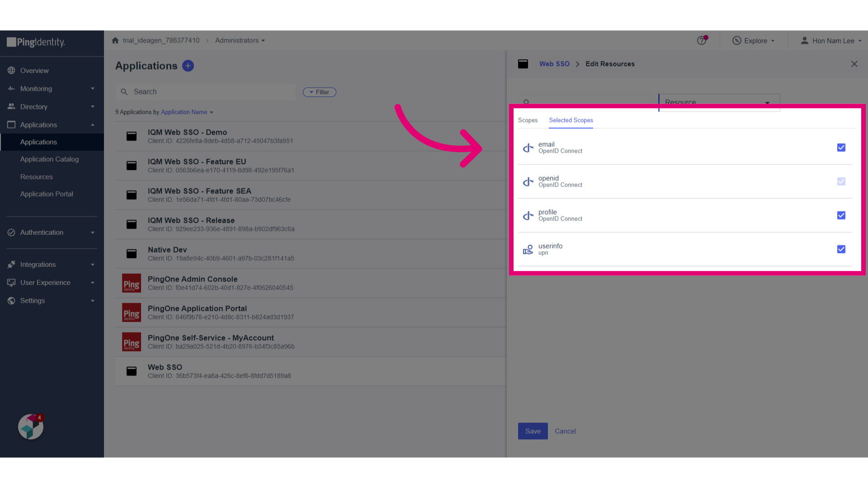Click trial_ideagen_786377410 breadcrumb

(x=161, y=41)
